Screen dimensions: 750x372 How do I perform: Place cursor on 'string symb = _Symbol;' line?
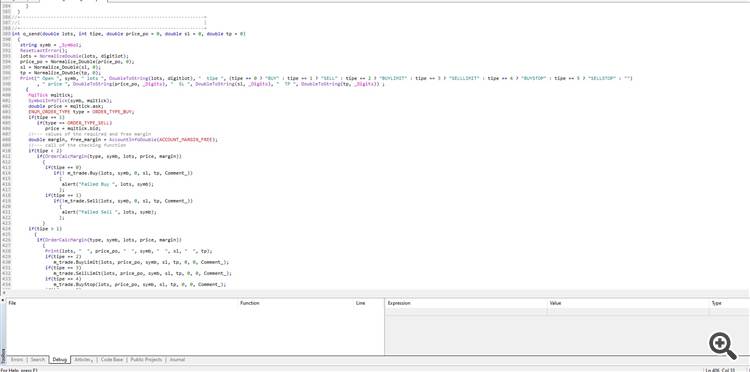tap(51, 45)
